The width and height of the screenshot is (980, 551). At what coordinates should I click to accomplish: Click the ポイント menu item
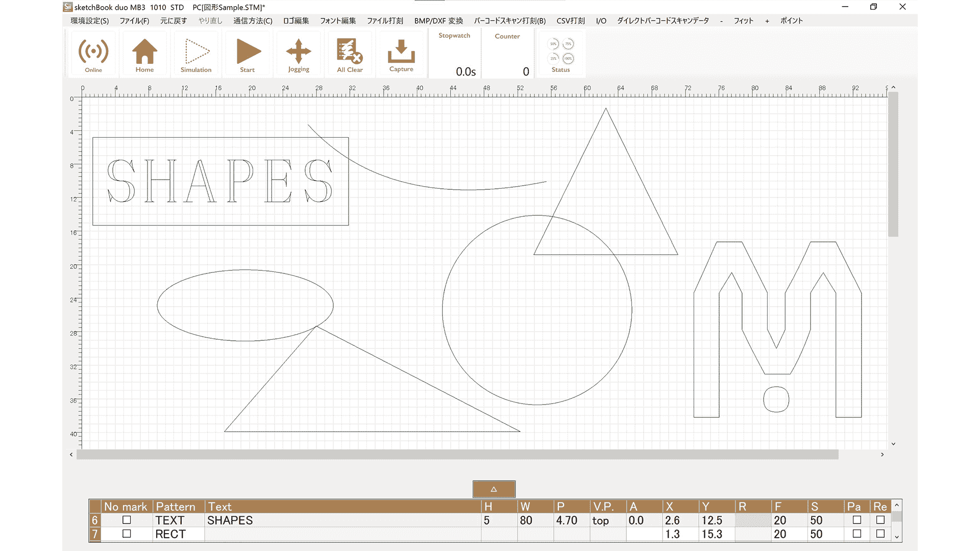(x=791, y=21)
